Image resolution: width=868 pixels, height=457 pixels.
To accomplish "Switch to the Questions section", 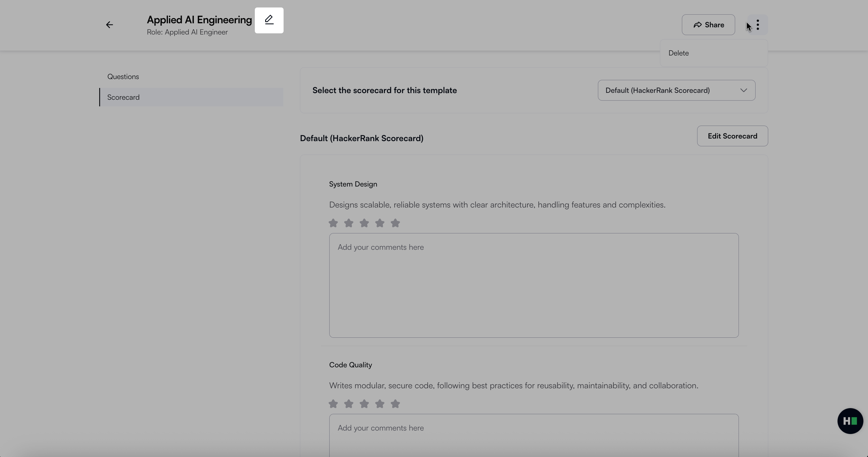I will [123, 77].
